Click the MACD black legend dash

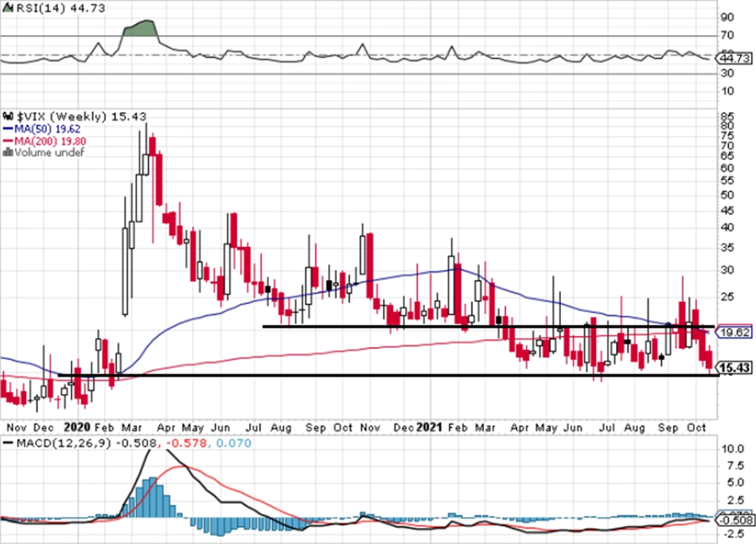[8, 443]
